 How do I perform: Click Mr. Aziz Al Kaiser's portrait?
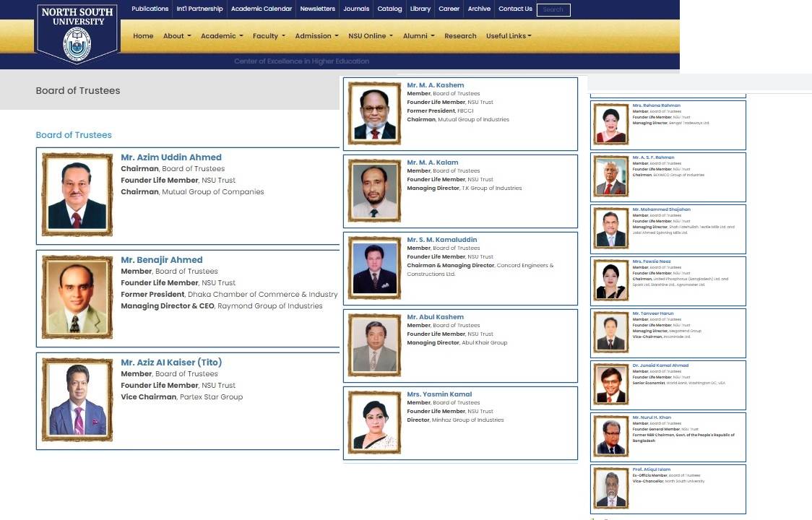click(77, 400)
